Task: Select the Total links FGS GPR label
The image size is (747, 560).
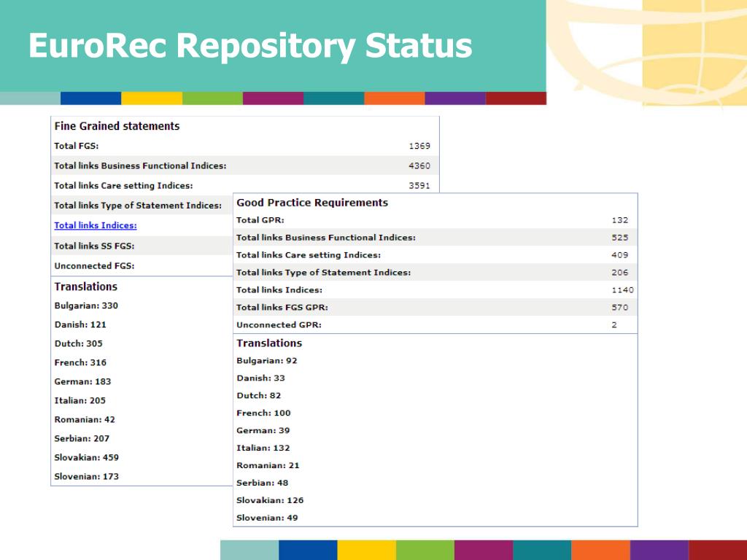Action: 282,307
